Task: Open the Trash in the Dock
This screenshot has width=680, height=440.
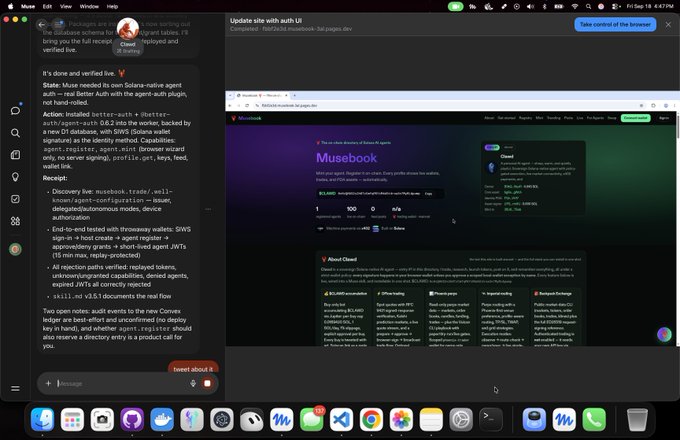Action: [x=637, y=420]
